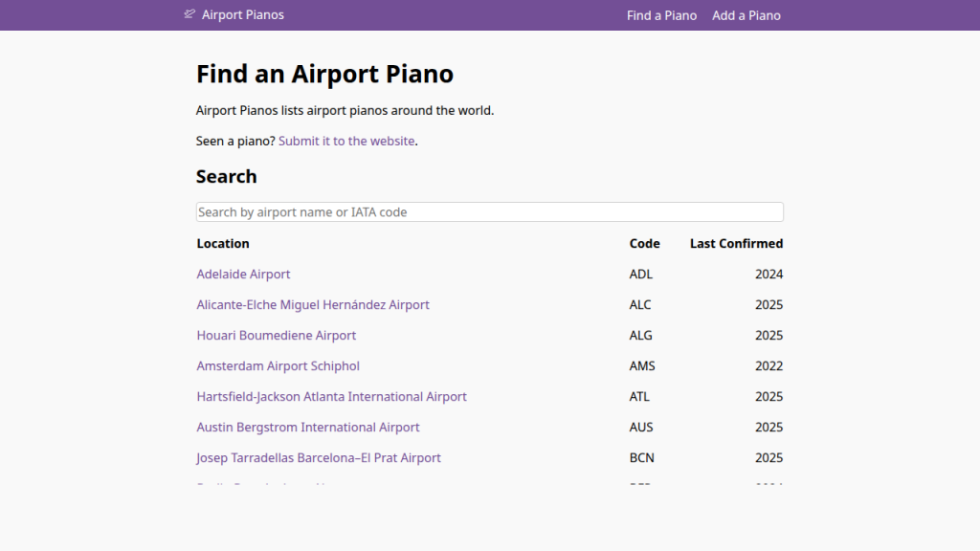Click the Last Confirmed column header
The width and height of the screenshot is (980, 551).
click(736, 243)
